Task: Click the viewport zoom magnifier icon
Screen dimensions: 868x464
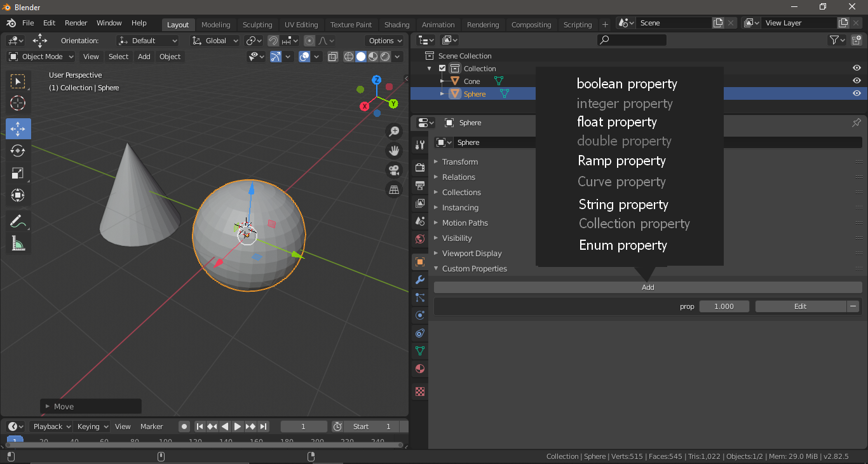Action: pyautogui.click(x=394, y=131)
